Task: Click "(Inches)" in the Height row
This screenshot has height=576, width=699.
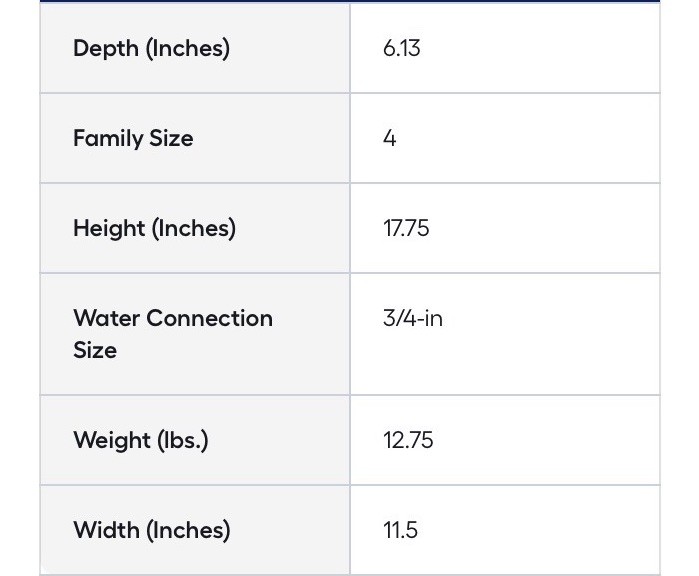Action: (x=194, y=228)
